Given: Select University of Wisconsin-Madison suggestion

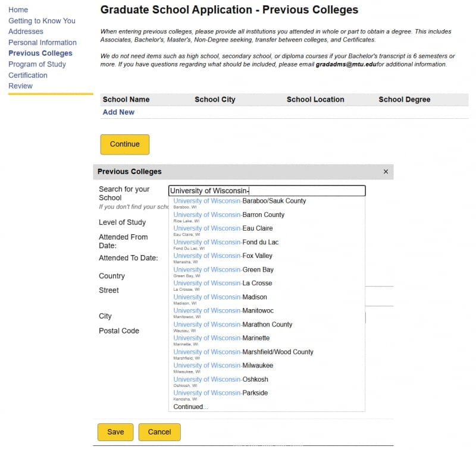Looking at the screenshot, I should [x=267, y=299].
